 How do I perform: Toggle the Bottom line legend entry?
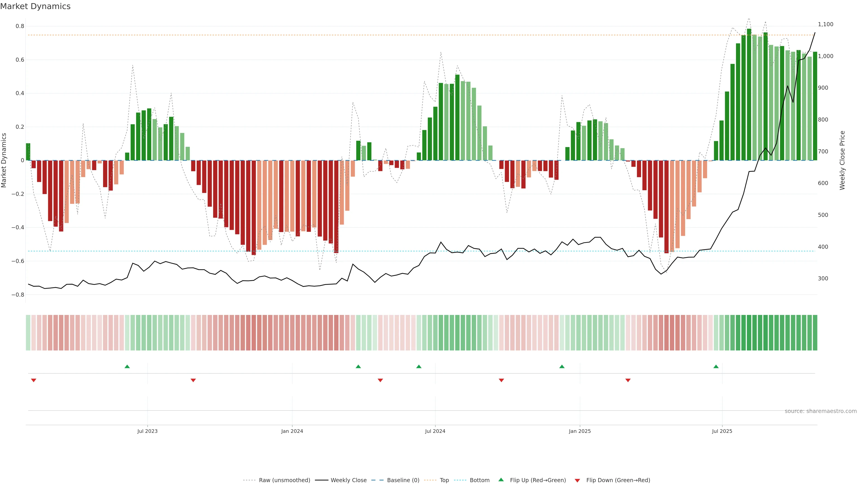[479, 480]
